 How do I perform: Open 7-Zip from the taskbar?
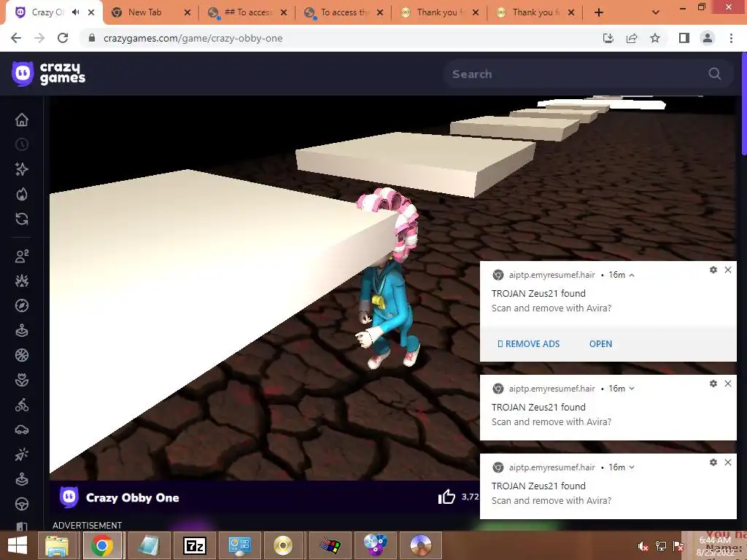[x=194, y=545]
